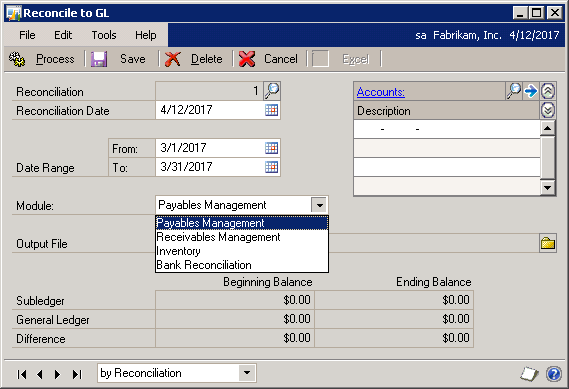
Task: Go to the last record
Action: 77,374
